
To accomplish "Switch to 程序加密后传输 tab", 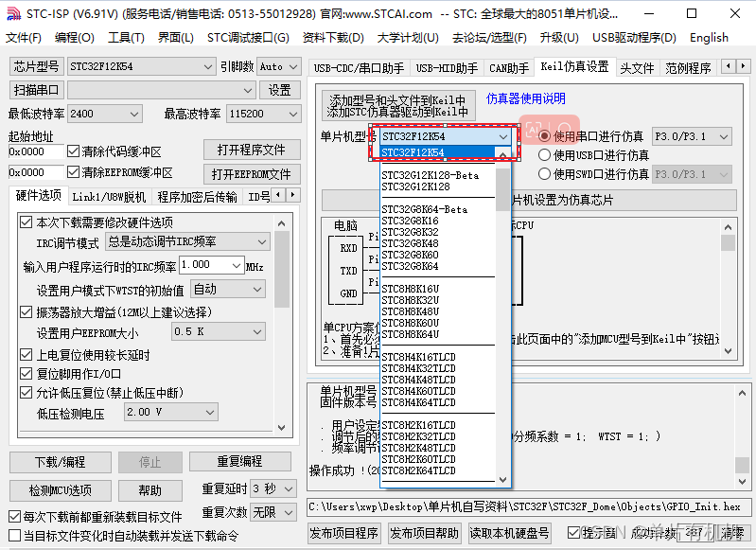I will tap(197, 197).
